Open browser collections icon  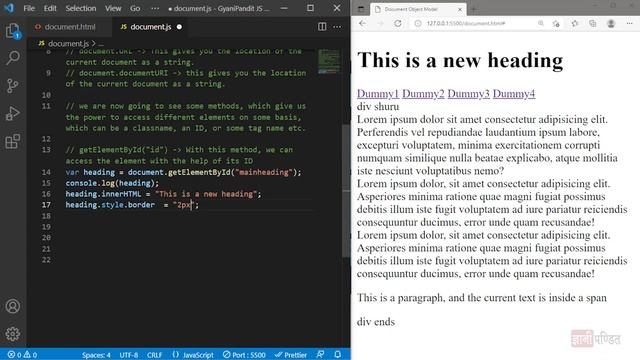tap(593, 23)
